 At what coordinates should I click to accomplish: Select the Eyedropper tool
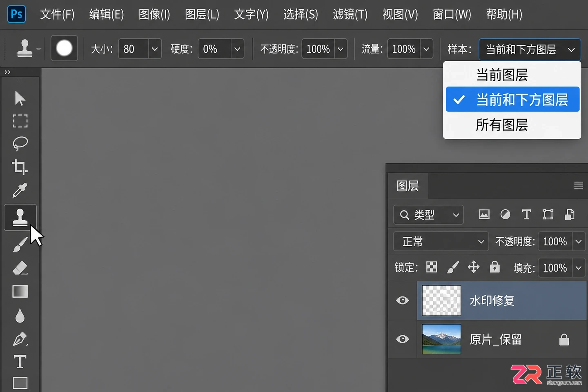click(x=20, y=190)
